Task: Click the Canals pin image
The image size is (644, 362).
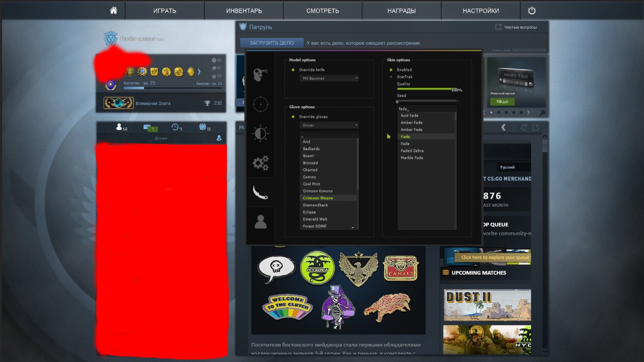Action: click(x=401, y=268)
